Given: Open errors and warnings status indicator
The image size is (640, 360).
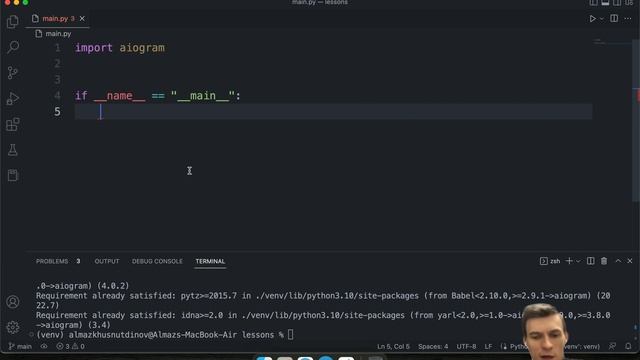Looking at the screenshot, I should tap(70, 347).
